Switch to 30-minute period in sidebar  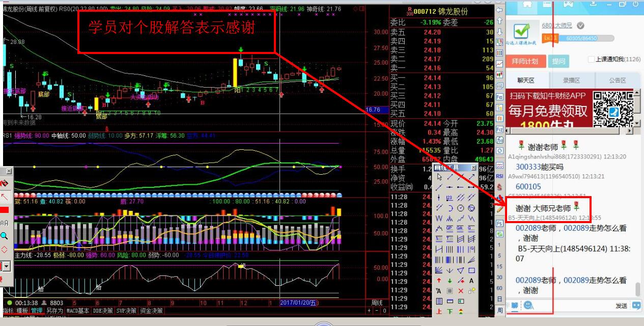click(499, 277)
